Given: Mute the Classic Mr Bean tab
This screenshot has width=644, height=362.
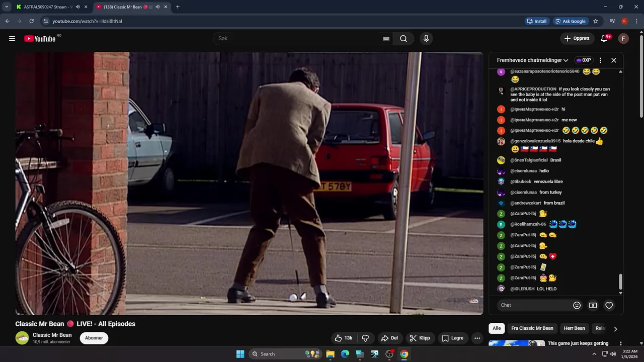Looking at the screenshot, I should tap(157, 7).
